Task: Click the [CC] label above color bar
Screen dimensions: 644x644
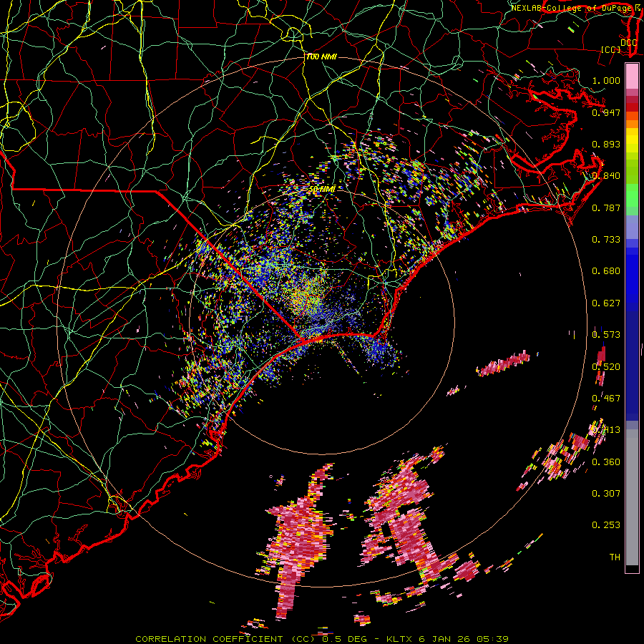Action: point(610,49)
